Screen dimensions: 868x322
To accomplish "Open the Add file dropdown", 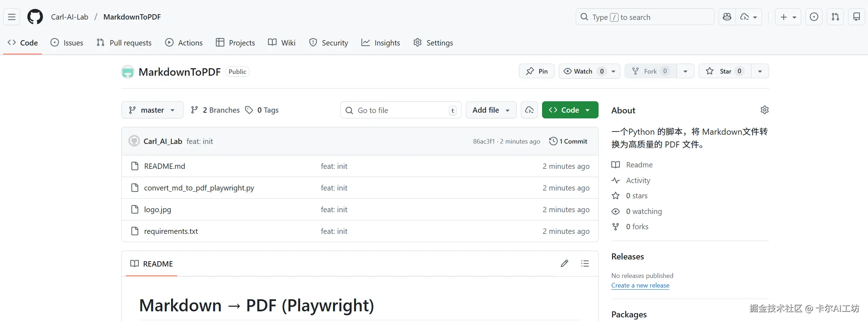I will (491, 110).
